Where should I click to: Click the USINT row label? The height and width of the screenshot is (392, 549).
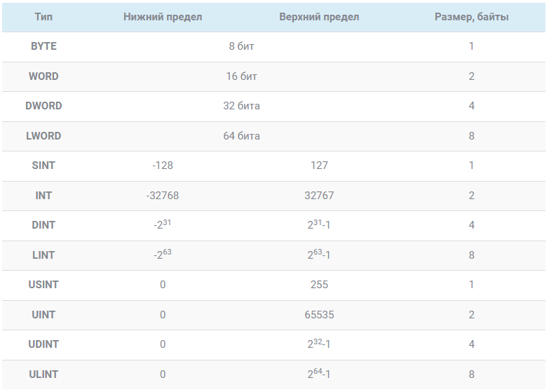point(43,285)
